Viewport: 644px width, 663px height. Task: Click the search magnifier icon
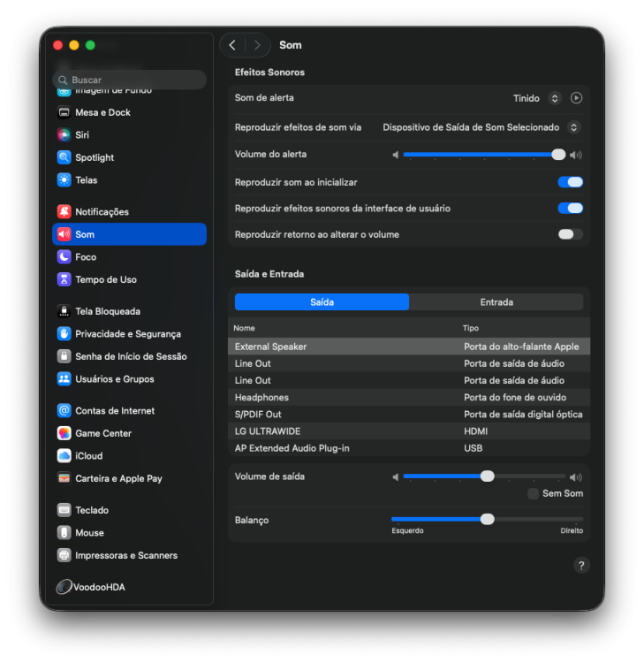(x=63, y=80)
